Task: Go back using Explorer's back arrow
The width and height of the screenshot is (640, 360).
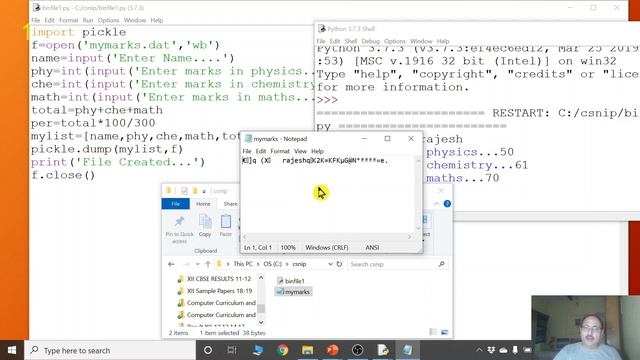Action: pyautogui.click(x=171, y=264)
